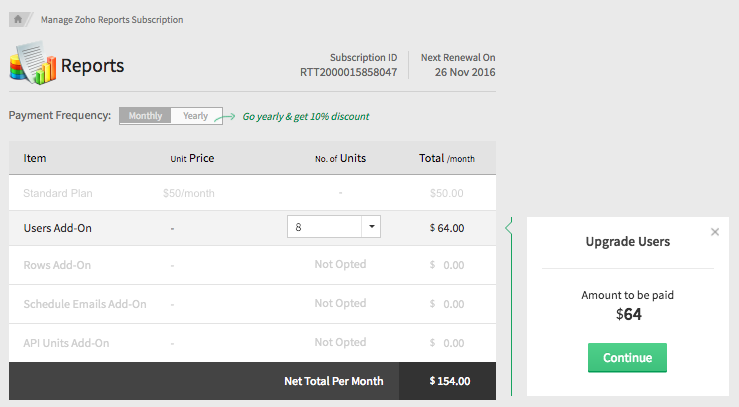Select Monthly payment frequency
The width and height of the screenshot is (739, 407).
pyautogui.click(x=145, y=116)
